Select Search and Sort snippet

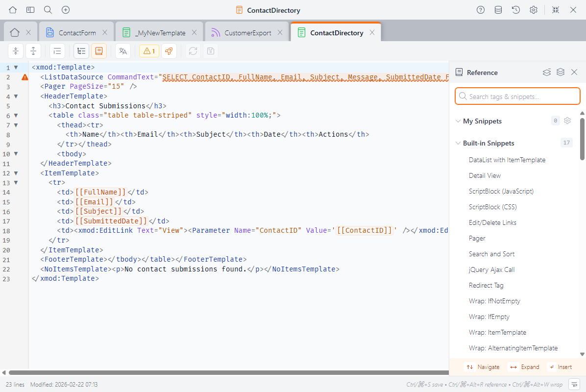coord(491,254)
